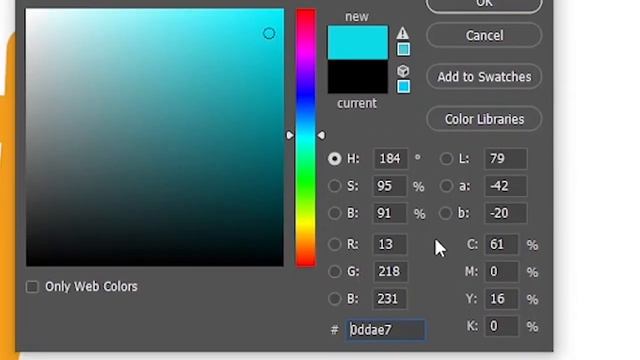Screen dimensions: 640x360
Task: Click the current black color preview
Action: [x=358, y=77]
